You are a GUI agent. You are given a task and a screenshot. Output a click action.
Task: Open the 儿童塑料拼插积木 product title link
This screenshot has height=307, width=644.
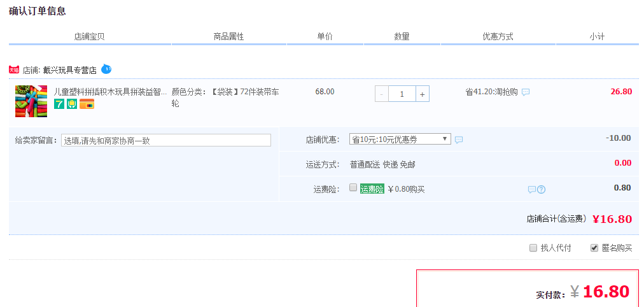(x=111, y=91)
